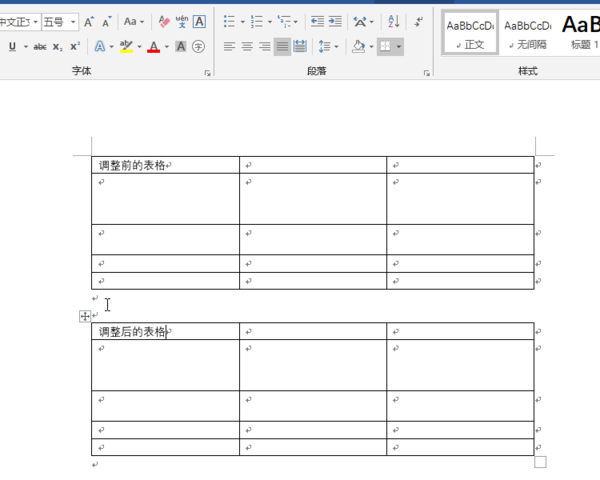Toggle superscript formatting

coord(75,47)
